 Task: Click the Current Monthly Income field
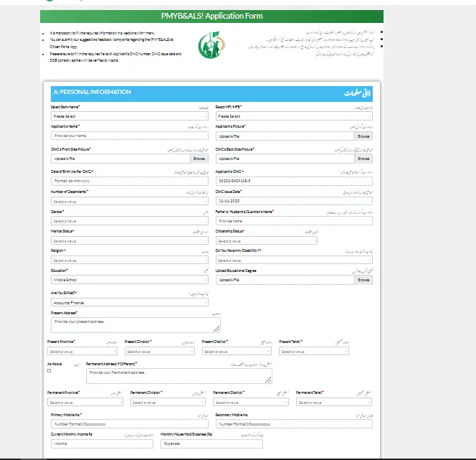pos(102,443)
